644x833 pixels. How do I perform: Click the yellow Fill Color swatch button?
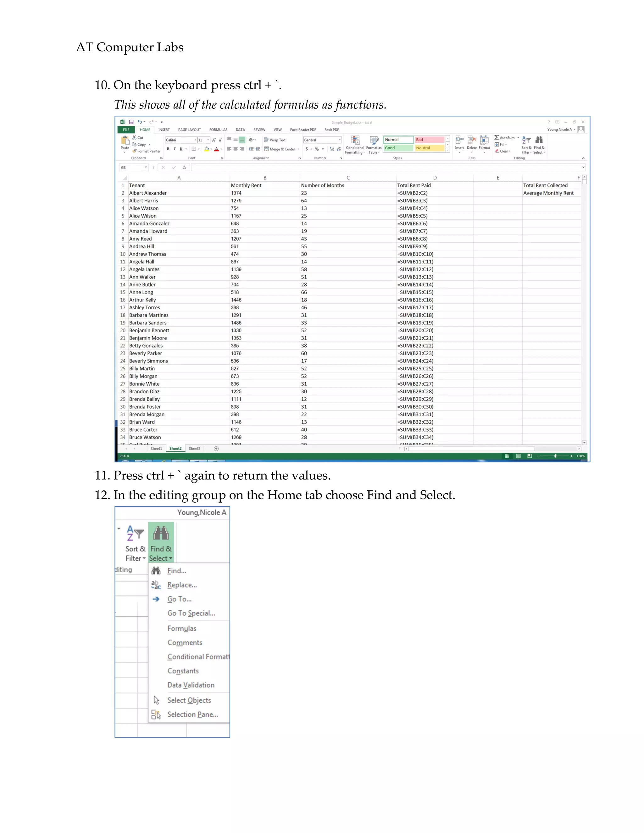point(206,149)
